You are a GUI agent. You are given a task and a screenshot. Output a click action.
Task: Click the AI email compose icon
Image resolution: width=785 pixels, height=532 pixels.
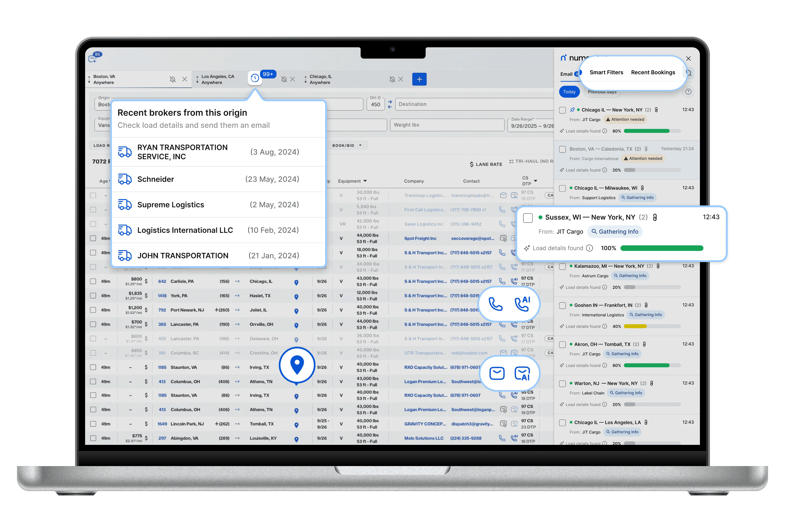pos(522,374)
